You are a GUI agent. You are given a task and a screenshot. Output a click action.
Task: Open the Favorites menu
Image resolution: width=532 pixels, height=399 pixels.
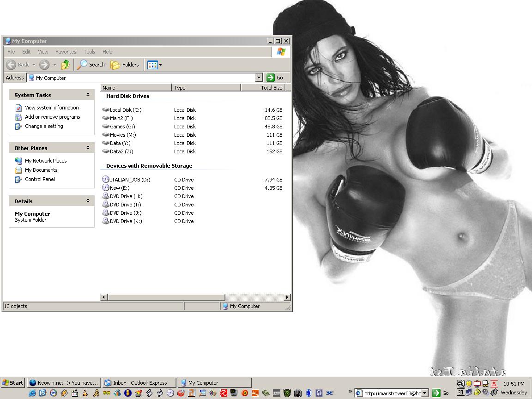(x=66, y=52)
